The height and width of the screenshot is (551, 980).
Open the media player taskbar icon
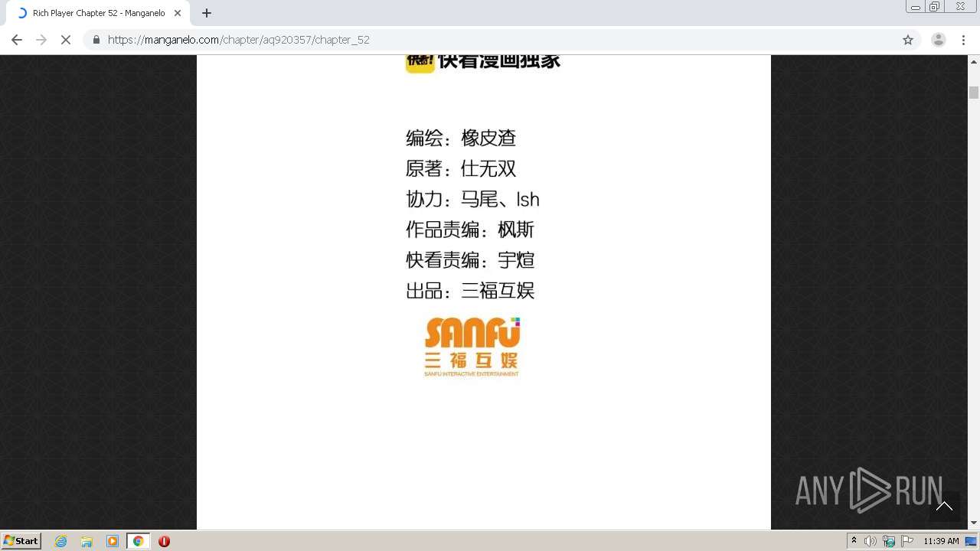pos(113,541)
